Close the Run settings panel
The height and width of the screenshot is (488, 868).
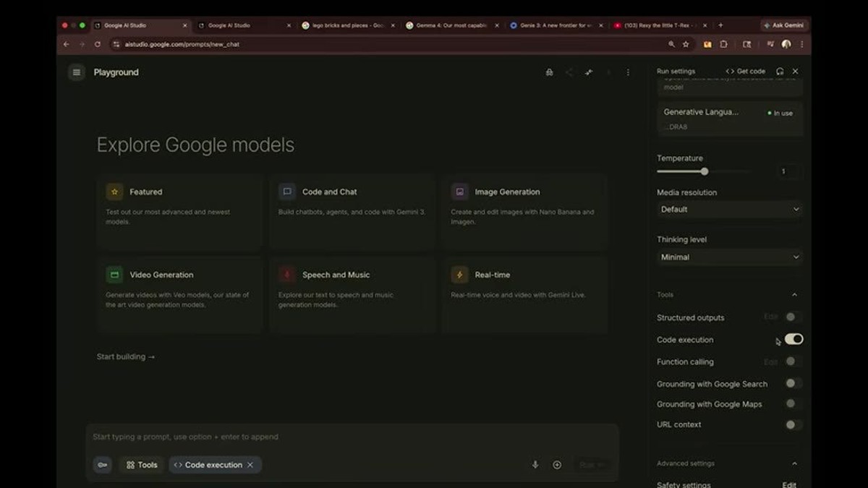pos(795,72)
